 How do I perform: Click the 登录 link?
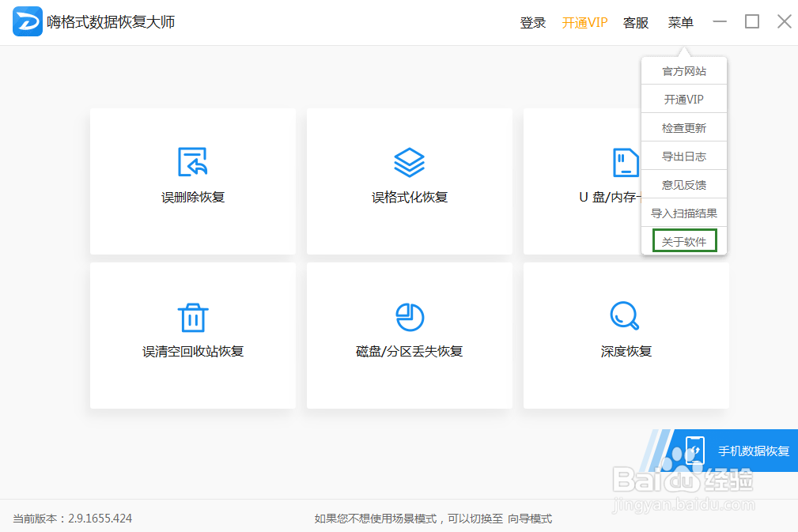click(533, 22)
